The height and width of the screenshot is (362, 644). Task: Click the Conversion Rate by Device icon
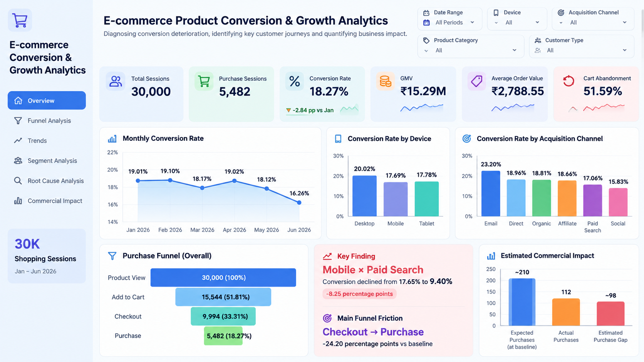pyautogui.click(x=338, y=139)
